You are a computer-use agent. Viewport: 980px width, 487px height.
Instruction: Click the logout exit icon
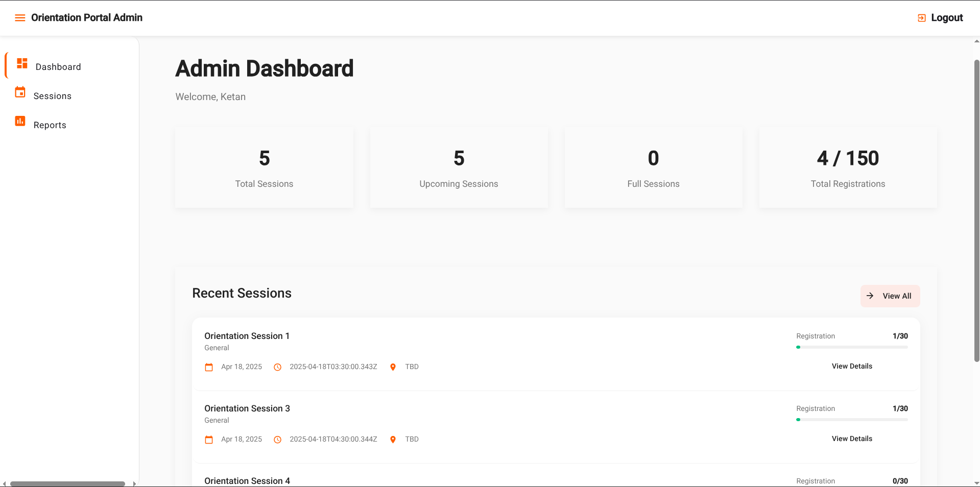tap(921, 17)
